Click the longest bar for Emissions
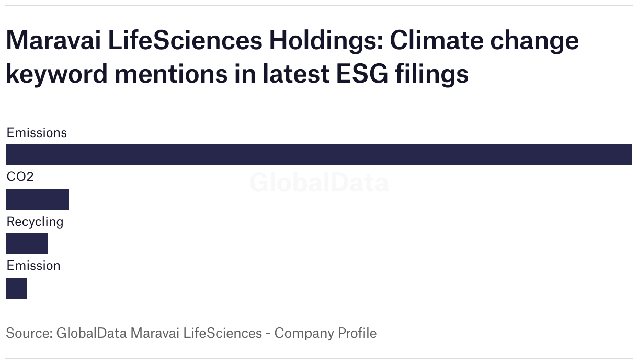Viewport: 638px width, 364px height. (318, 155)
